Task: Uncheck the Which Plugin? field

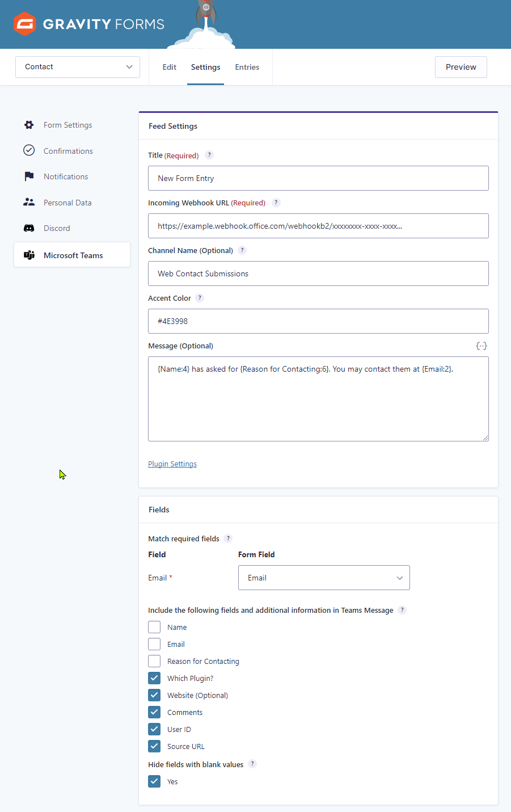Action: pyautogui.click(x=154, y=678)
